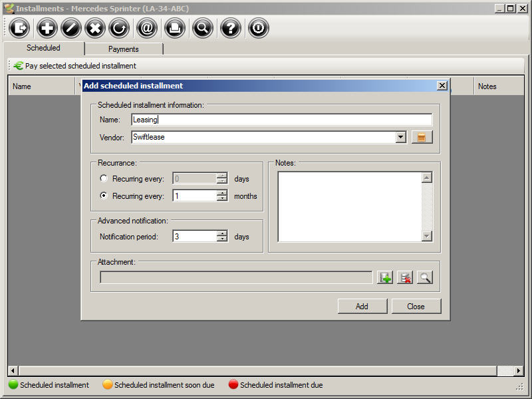Click the search magnifier toolbar icon
Image resolution: width=532 pixels, height=399 pixels.
pos(202,28)
